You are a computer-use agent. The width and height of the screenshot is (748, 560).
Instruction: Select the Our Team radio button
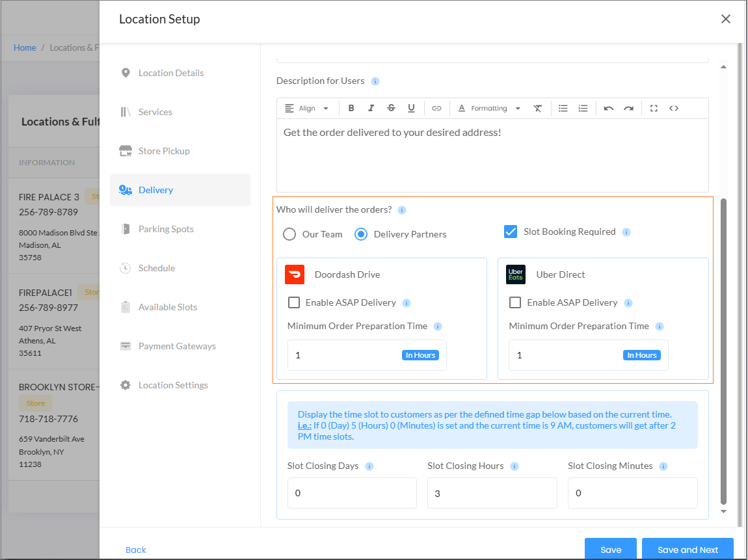pyautogui.click(x=289, y=234)
